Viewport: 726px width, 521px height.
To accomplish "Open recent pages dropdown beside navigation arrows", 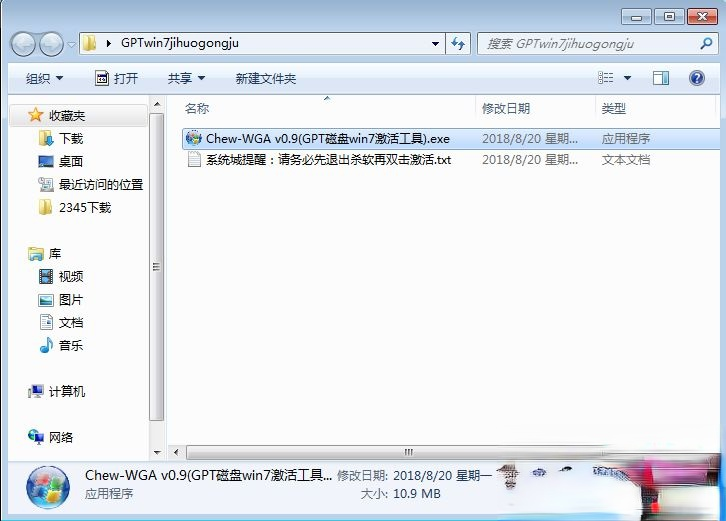I will [x=71, y=44].
